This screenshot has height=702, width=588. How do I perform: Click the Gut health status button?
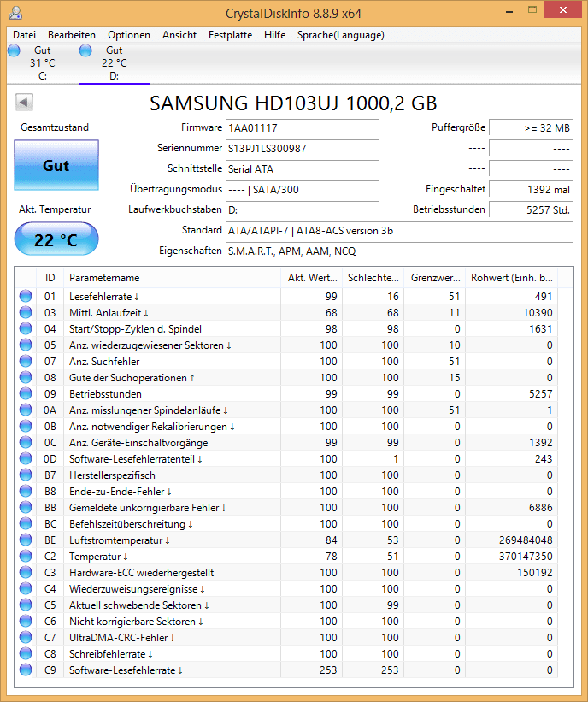(56, 165)
